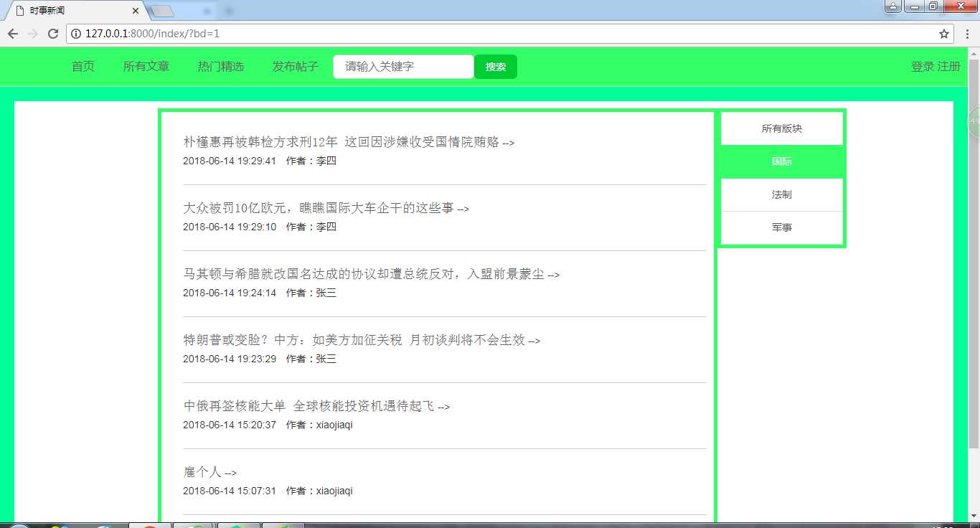The image size is (980, 528).
Task: Click the 登录 link
Action: pos(923,67)
